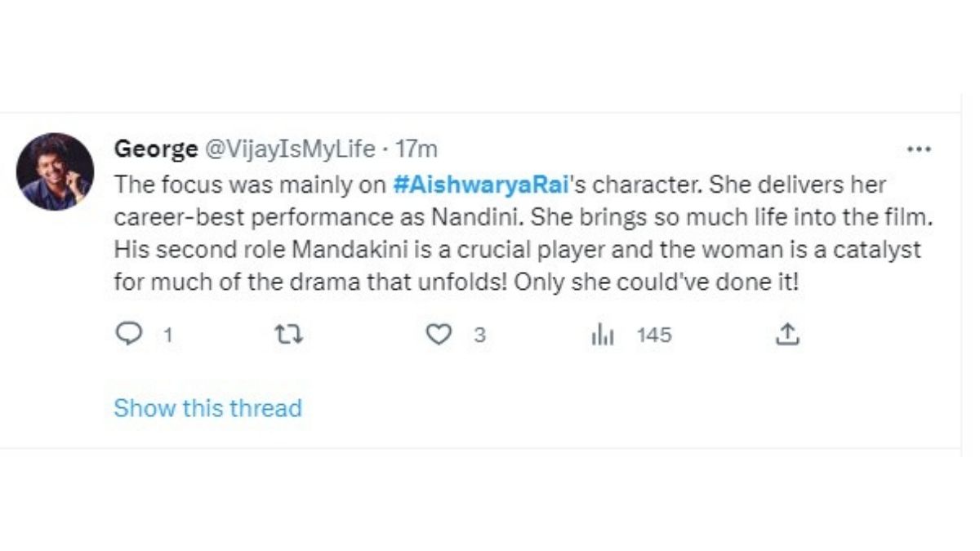
Task: Open the #AishwaryaRai hashtag
Action: pyautogui.click(x=480, y=184)
